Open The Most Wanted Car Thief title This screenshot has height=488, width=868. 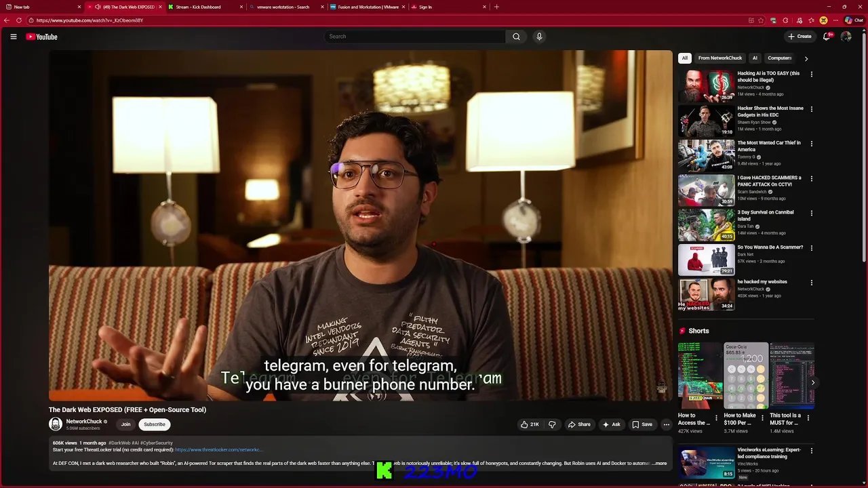769,146
